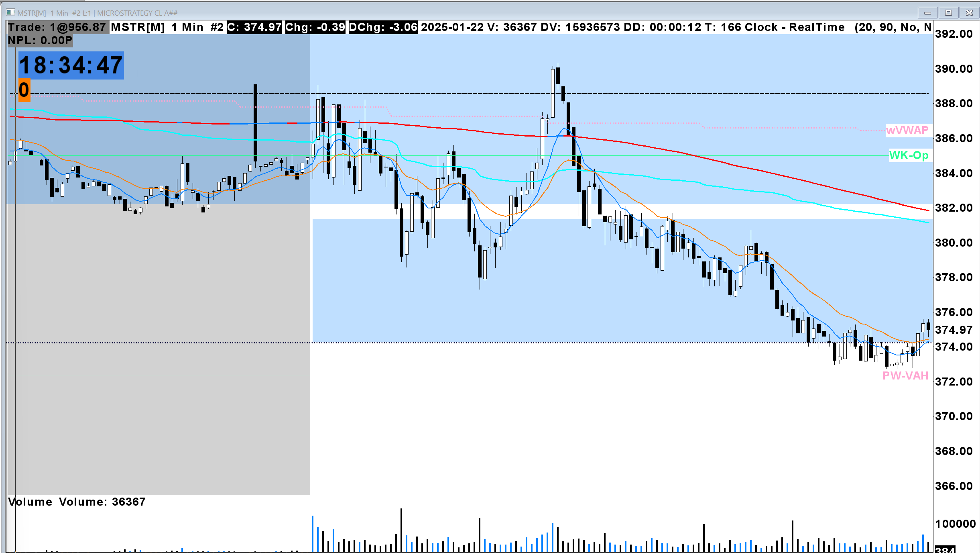Click the 374.97 current price axis label
The height and width of the screenshot is (553, 980).
tap(954, 330)
